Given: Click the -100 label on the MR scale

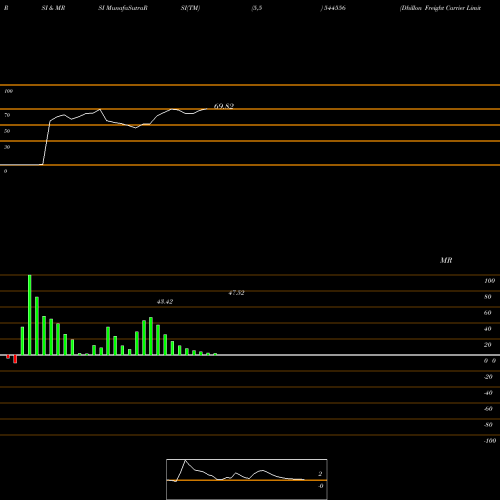Looking at the screenshot, I should click(490, 441).
